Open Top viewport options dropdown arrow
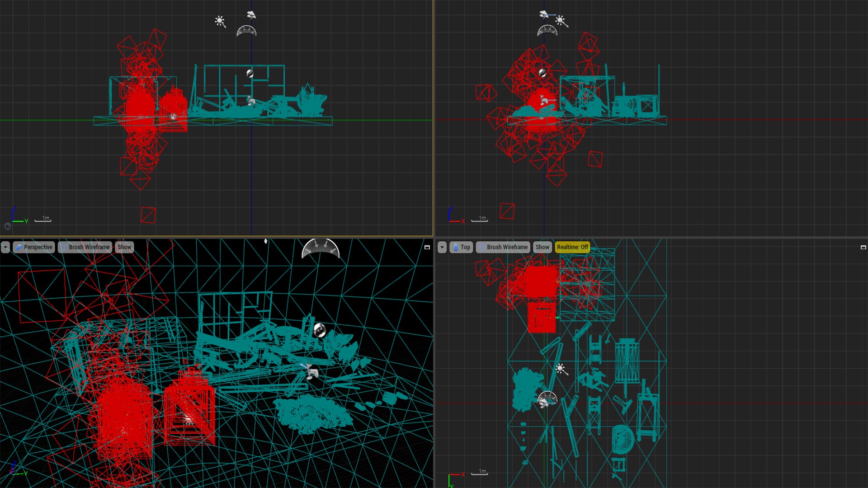This screenshot has height=488, width=868. [442, 247]
